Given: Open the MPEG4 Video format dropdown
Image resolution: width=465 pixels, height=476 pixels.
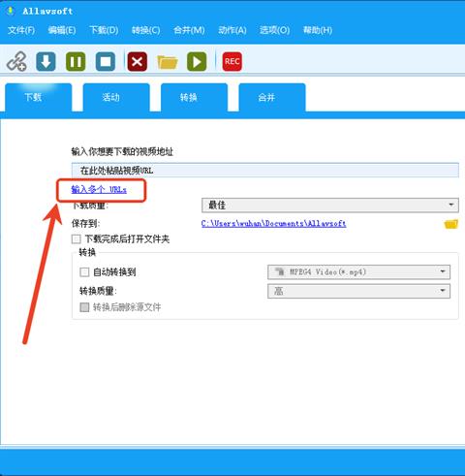Looking at the screenshot, I should coord(358,272).
